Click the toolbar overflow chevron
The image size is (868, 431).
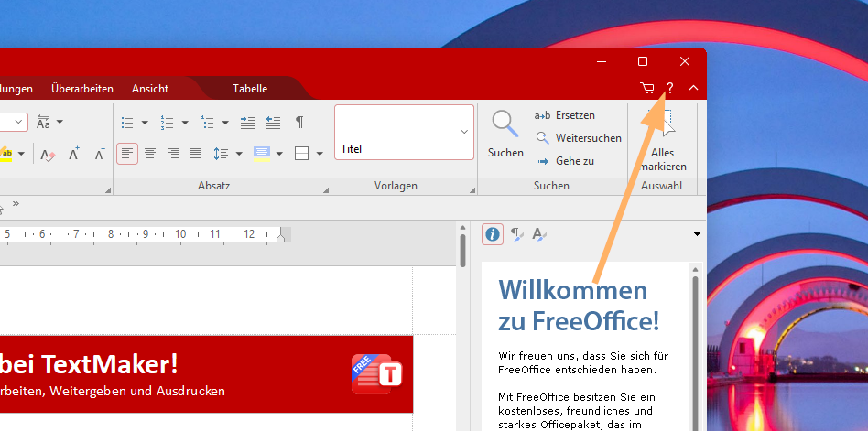pos(16,204)
